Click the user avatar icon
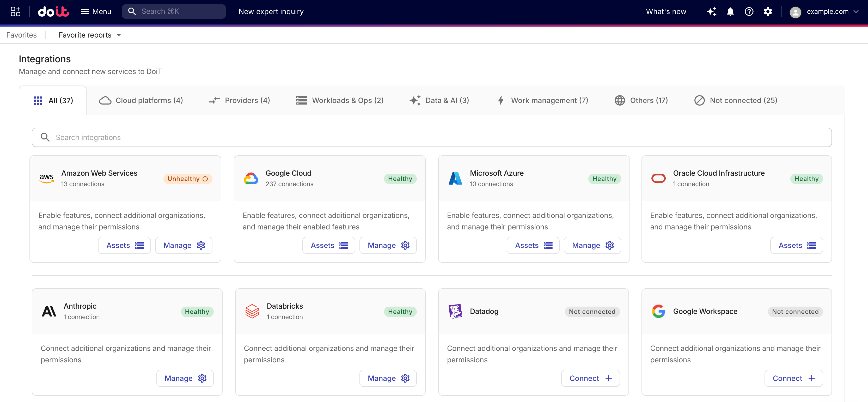This screenshot has width=868, height=402. (x=795, y=12)
